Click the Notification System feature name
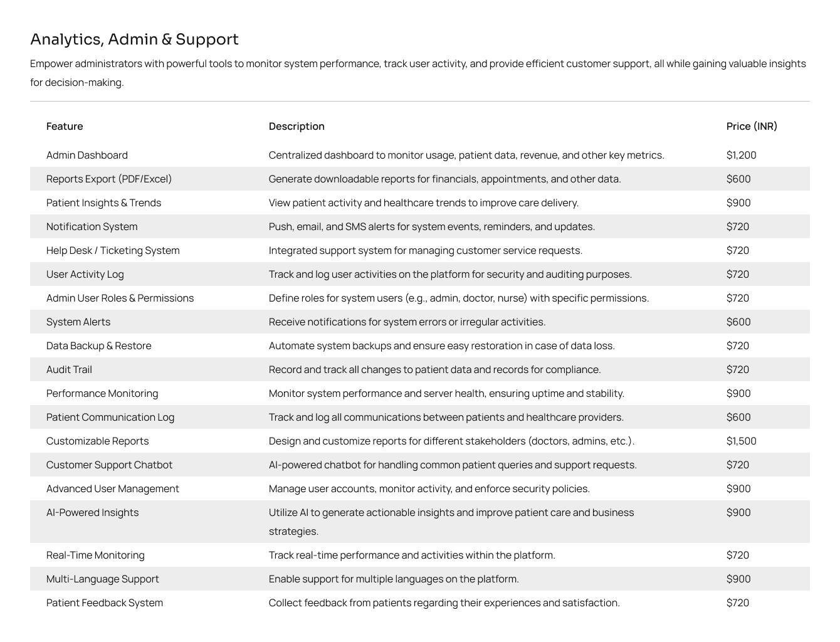The image size is (840, 642). point(92,226)
